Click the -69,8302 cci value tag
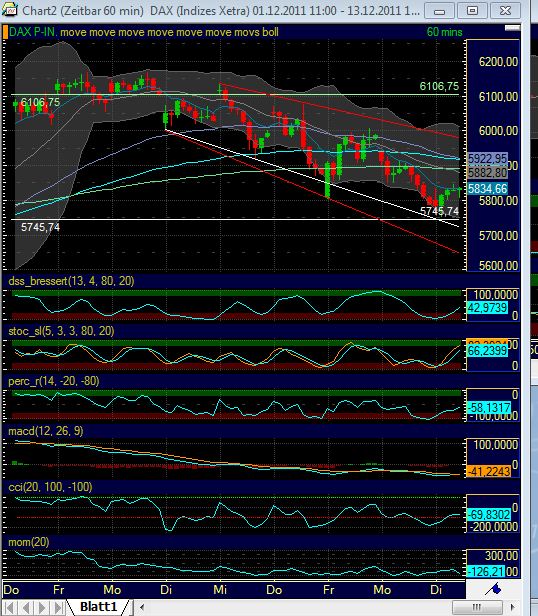The height and width of the screenshot is (616, 538). [489, 514]
